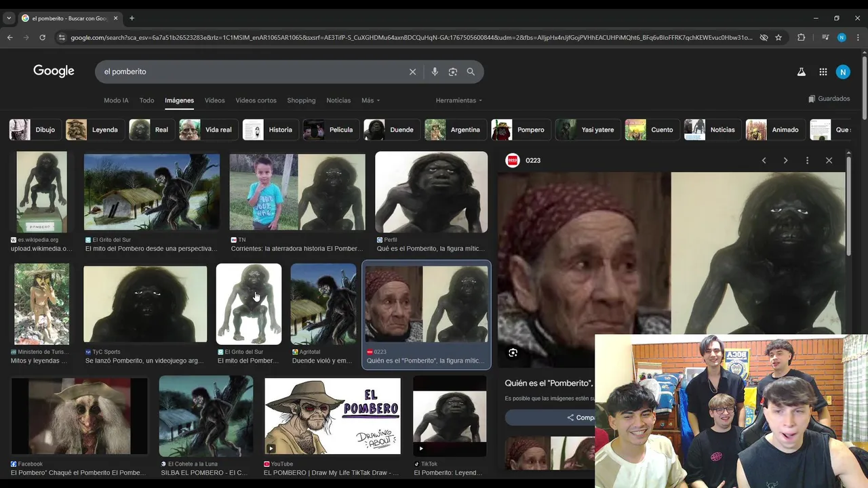Switch to the Todo tab
Image resolution: width=868 pixels, height=488 pixels.
[x=146, y=100]
